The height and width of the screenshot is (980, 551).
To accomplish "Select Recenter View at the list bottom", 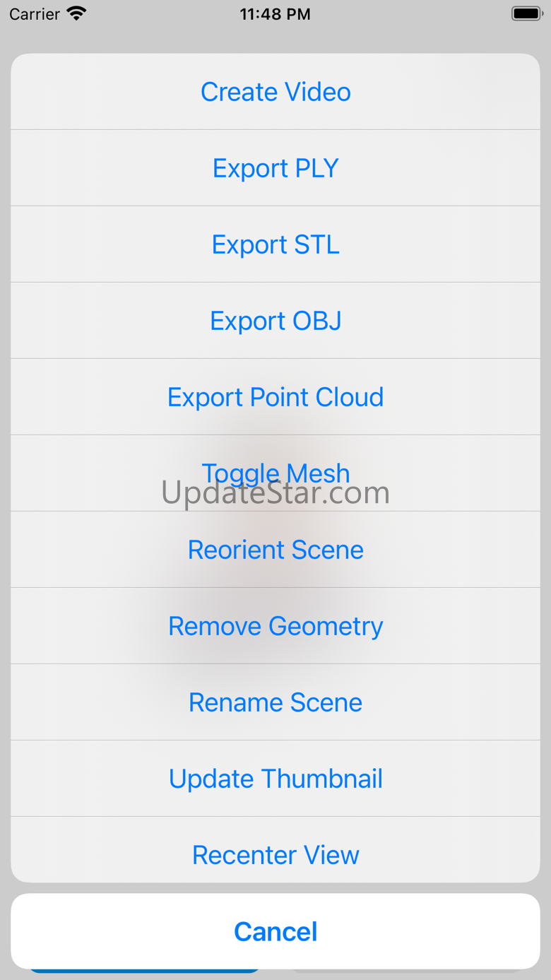I will 275,855.
